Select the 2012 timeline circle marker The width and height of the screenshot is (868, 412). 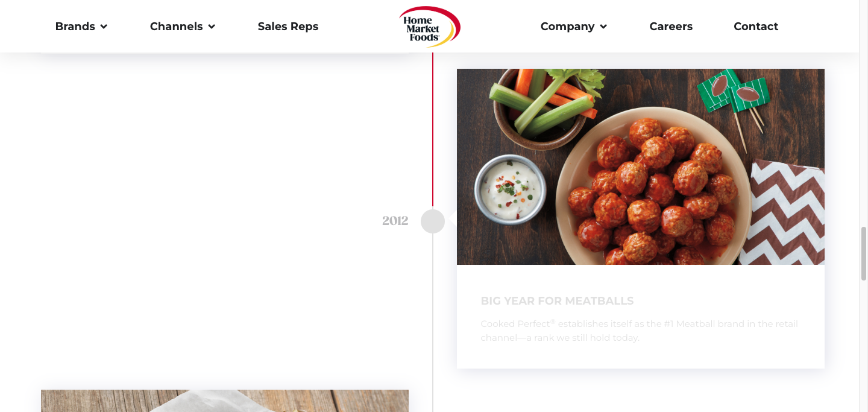[x=433, y=221]
